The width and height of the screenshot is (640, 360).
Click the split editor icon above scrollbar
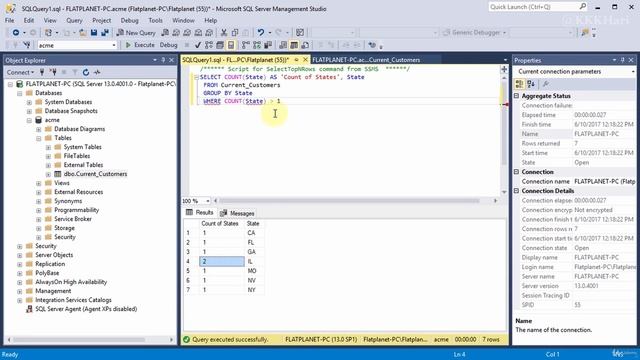coord(504,69)
